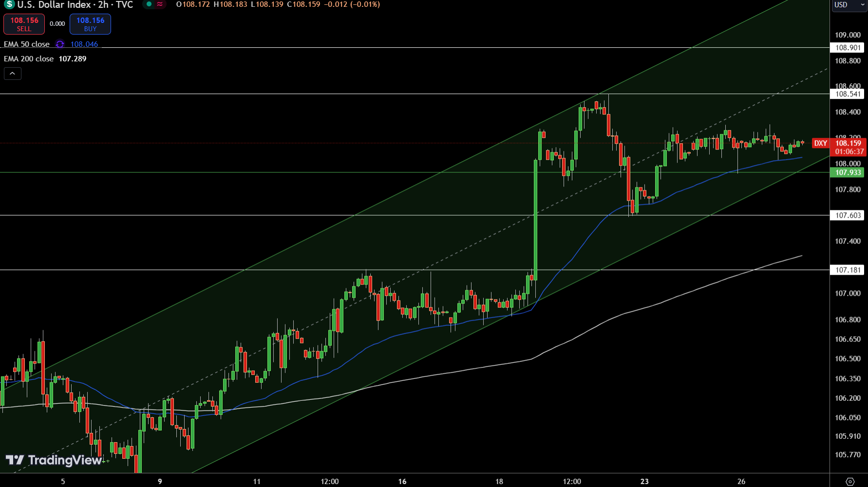Click the EMA 200 value 107.289
This screenshot has width=868, height=487.
tap(73, 59)
